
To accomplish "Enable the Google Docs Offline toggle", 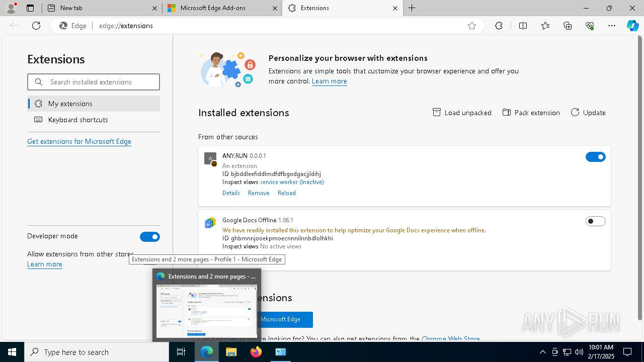I will click(596, 221).
